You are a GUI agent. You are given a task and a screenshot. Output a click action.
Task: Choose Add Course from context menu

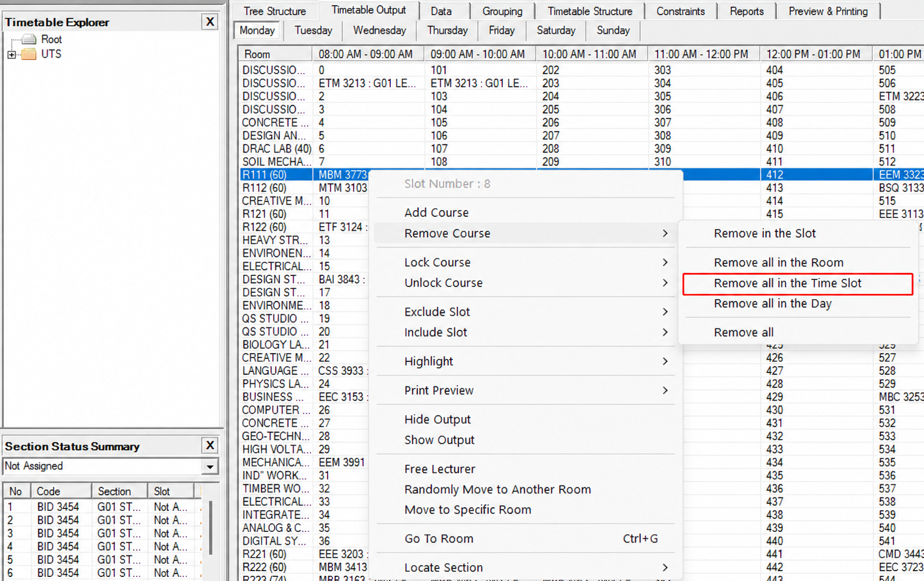pos(526,213)
